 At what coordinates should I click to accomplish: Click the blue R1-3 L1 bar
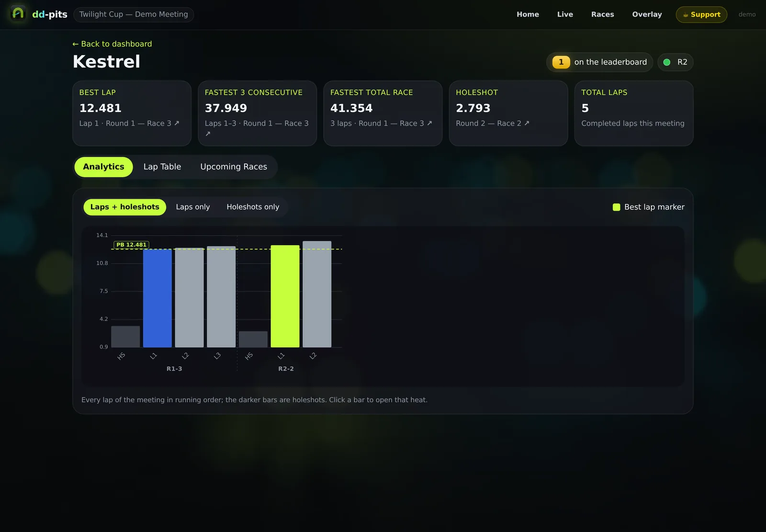click(x=158, y=298)
